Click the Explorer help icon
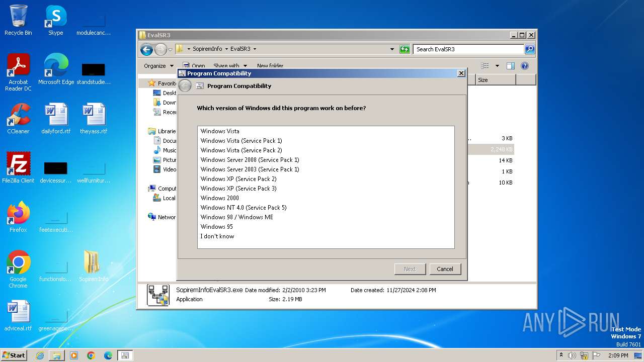The image size is (644, 362). click(525, 66)
